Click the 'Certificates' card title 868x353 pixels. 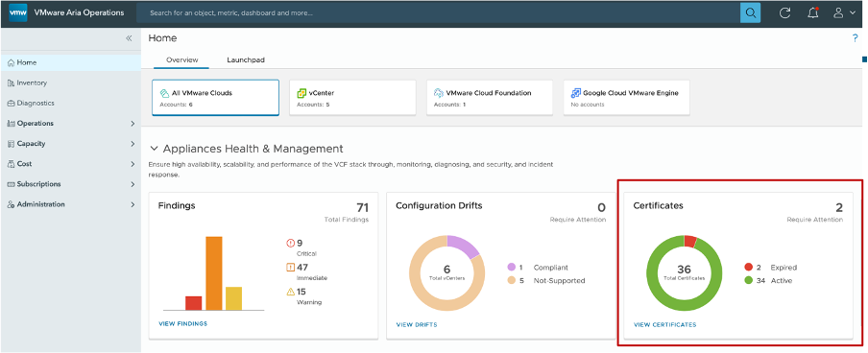[658, 206]
